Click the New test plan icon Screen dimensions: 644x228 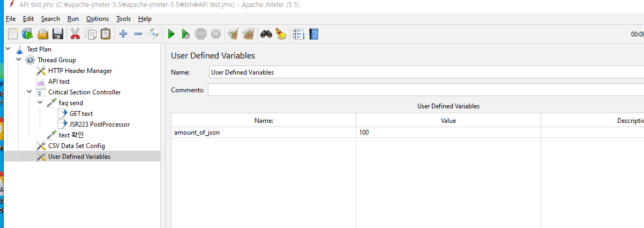(x=12, y=34)
